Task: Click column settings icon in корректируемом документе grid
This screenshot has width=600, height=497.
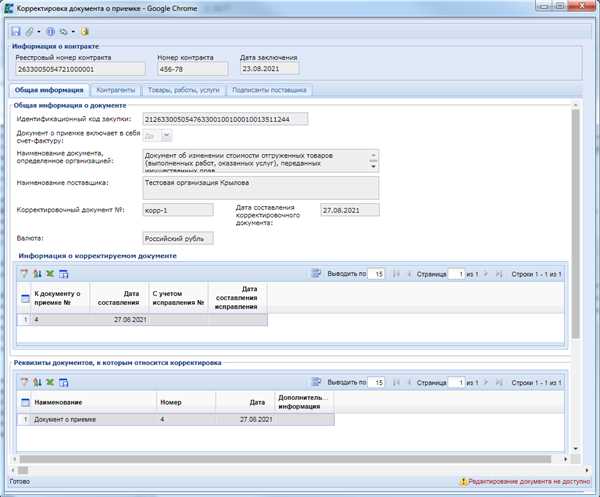Action: point(64,274)
